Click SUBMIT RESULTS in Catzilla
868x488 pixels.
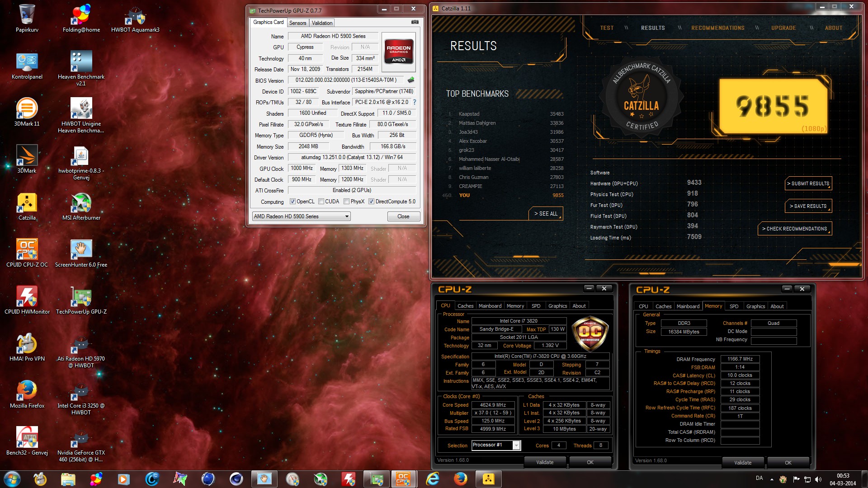[809, 183]
